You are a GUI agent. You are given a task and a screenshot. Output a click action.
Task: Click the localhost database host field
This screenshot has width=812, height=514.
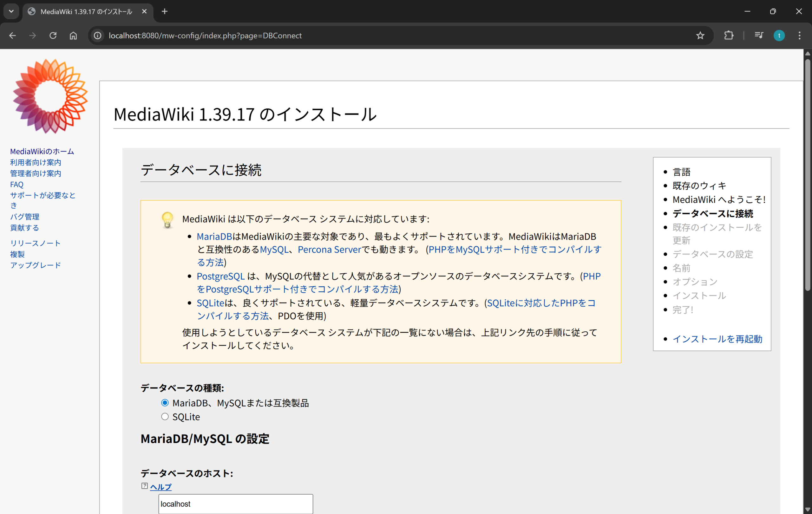[235, 504]
